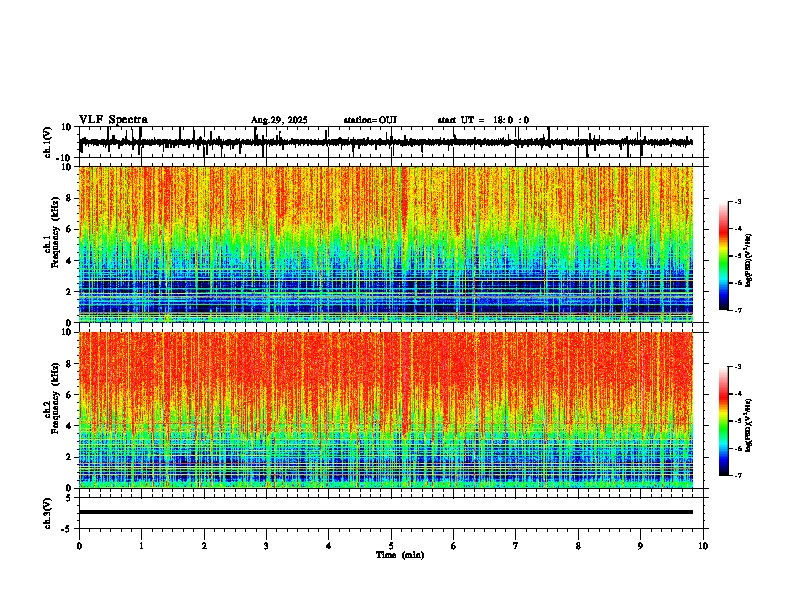
Task: Click the 'ch.3(V)' axis label
Action: 48,513
